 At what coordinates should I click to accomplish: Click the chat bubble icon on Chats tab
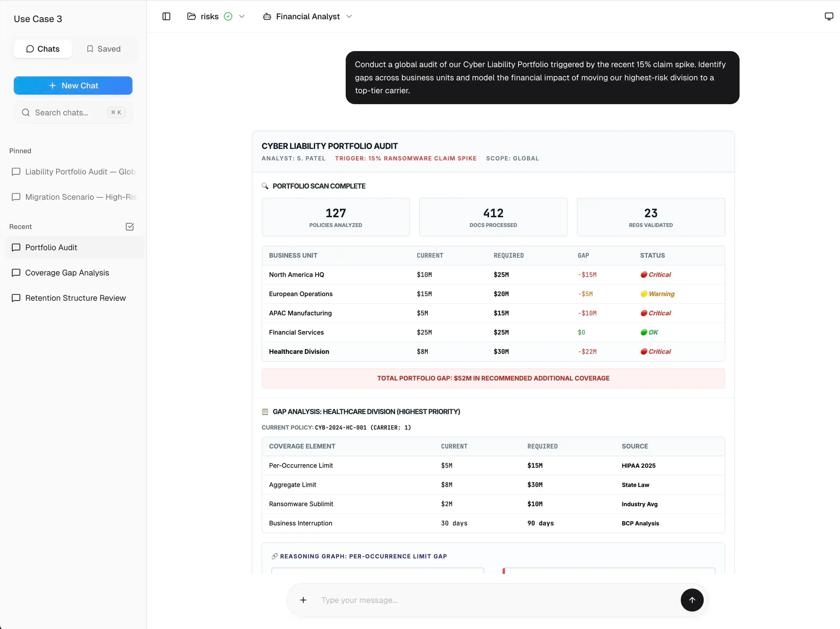point(31,48)
